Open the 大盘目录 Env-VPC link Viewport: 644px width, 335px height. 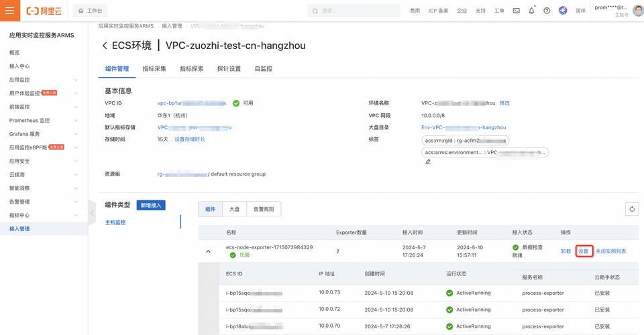click(x=464, y=127)
